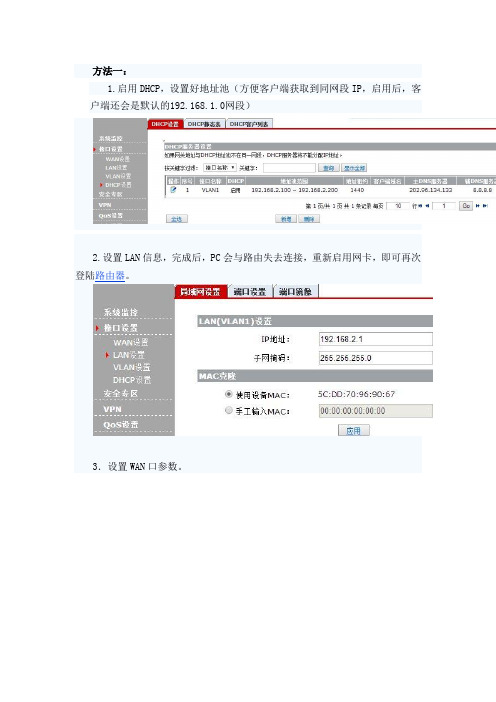Click the 方法一 heading text

point(110,71)
